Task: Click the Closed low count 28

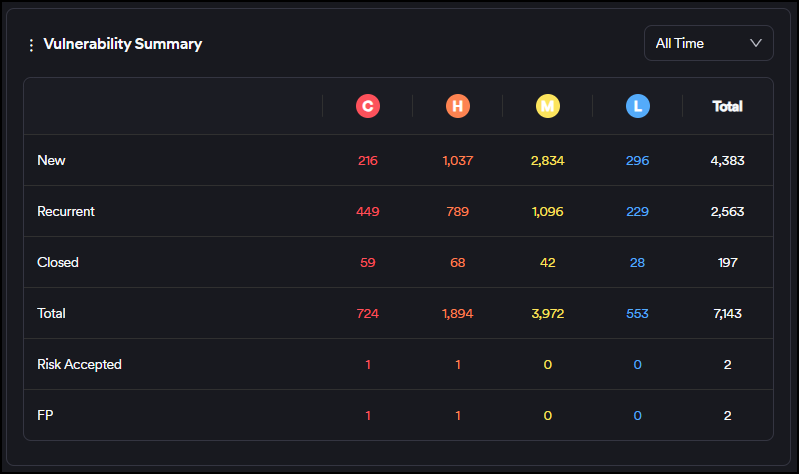Action: [637, 262]
